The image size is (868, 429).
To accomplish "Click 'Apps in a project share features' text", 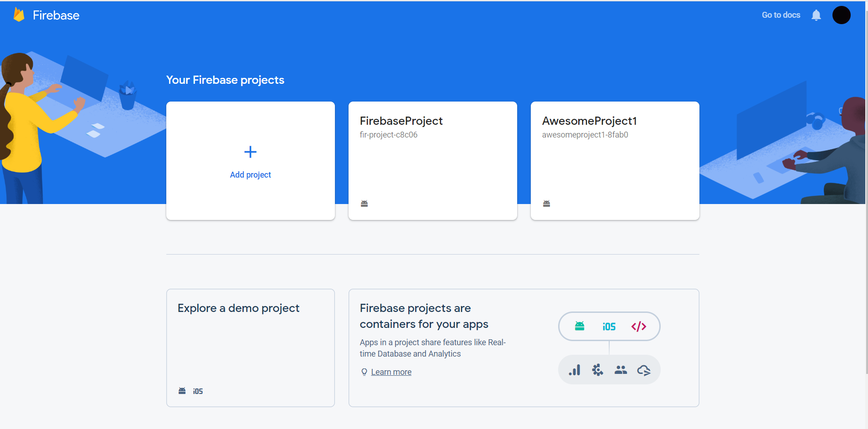I will pos(432,348).
